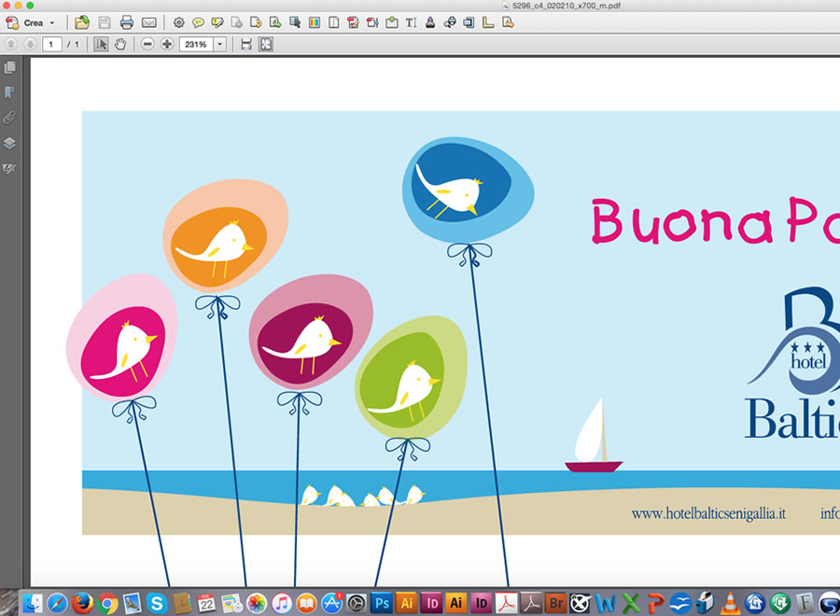
Task: Launch Photoshop from the Dock
Action: [x=381, y=603]
